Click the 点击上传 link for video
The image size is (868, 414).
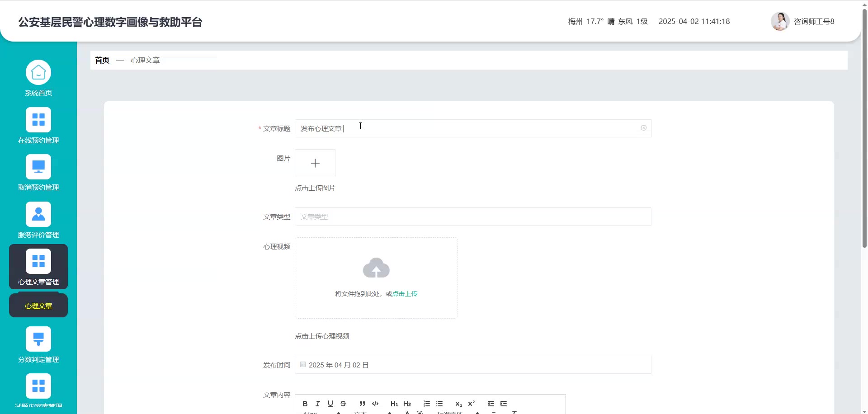point(405,294)
